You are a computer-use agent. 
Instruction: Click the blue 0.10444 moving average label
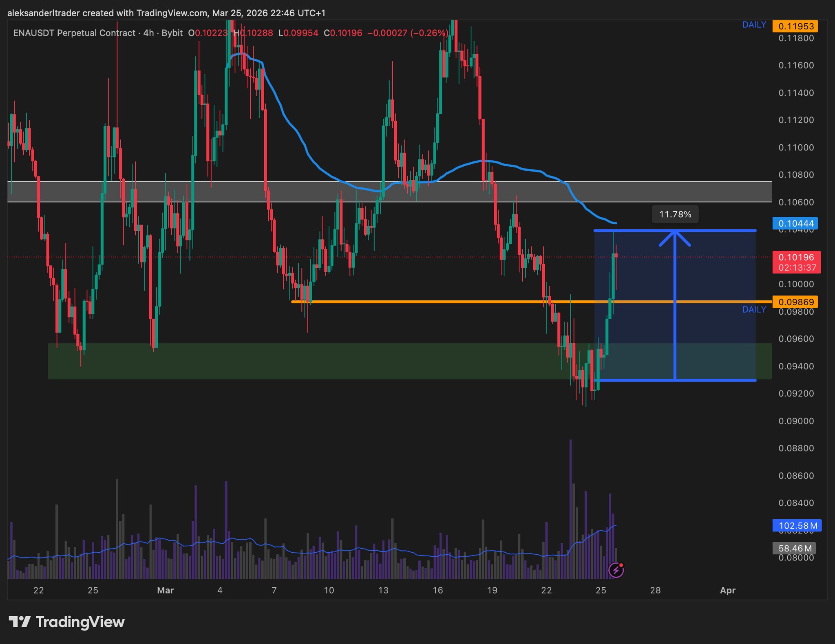point(795,223)
